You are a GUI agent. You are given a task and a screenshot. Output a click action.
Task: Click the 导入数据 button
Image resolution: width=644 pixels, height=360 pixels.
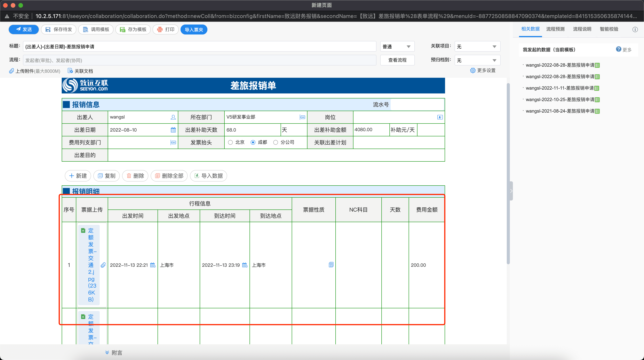tap(209, 176)
